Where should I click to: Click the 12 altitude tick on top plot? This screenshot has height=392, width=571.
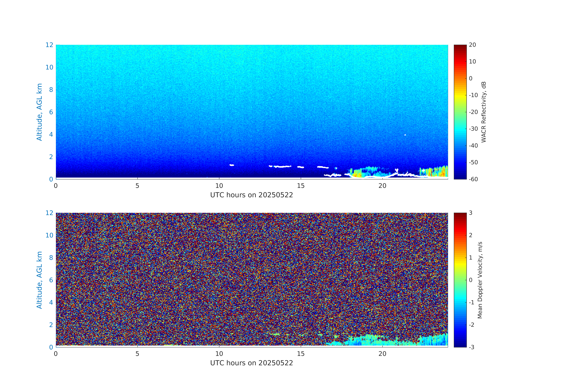(49, 45)
